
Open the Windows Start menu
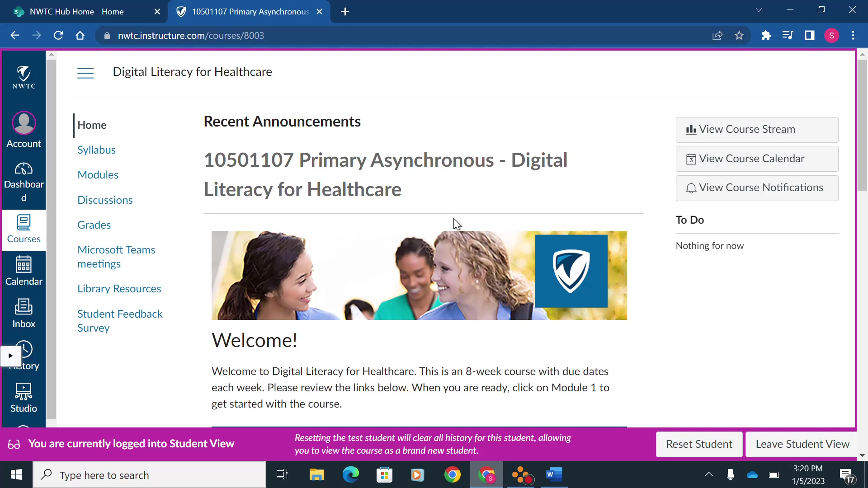pyautogui.click(x=16, y=475)
